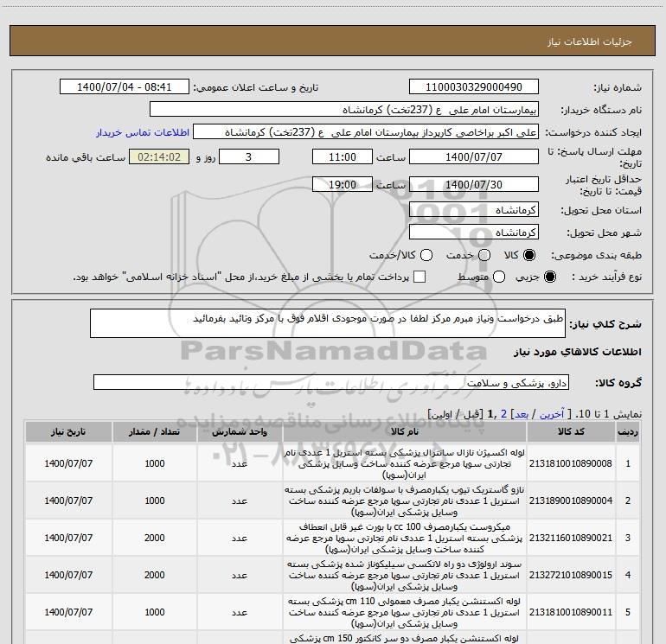Open the اطلاعات تماس خریدار link
Viewport: 666px width, 644px height.
pos(143,132)
